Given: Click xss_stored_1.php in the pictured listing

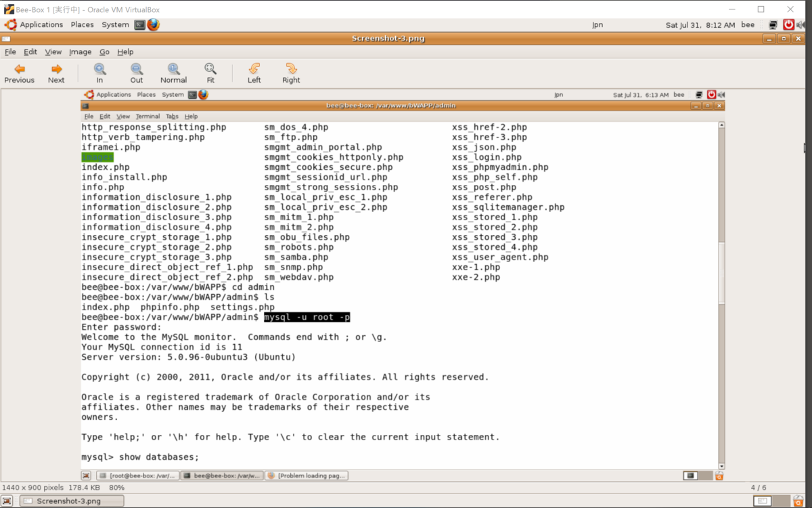Looking at the screenshot, I should 495,217.
